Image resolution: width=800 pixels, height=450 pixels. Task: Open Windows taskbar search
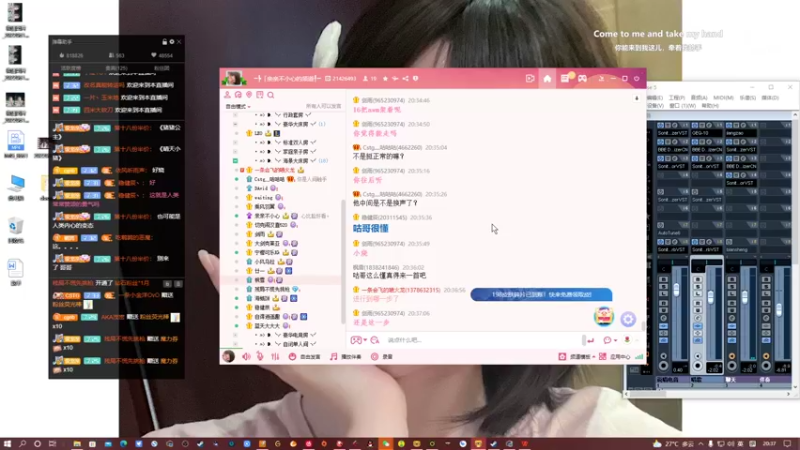tap(22, 444)
